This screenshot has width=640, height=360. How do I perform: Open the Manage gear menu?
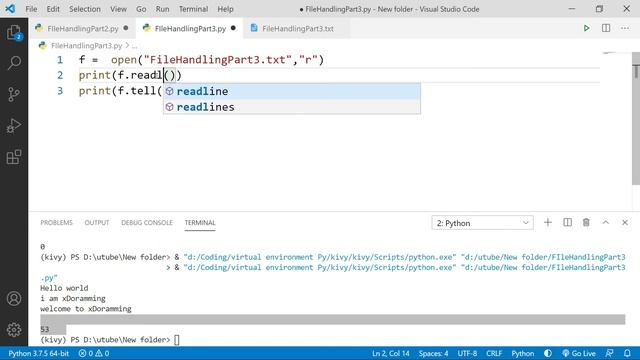(14, 329)
